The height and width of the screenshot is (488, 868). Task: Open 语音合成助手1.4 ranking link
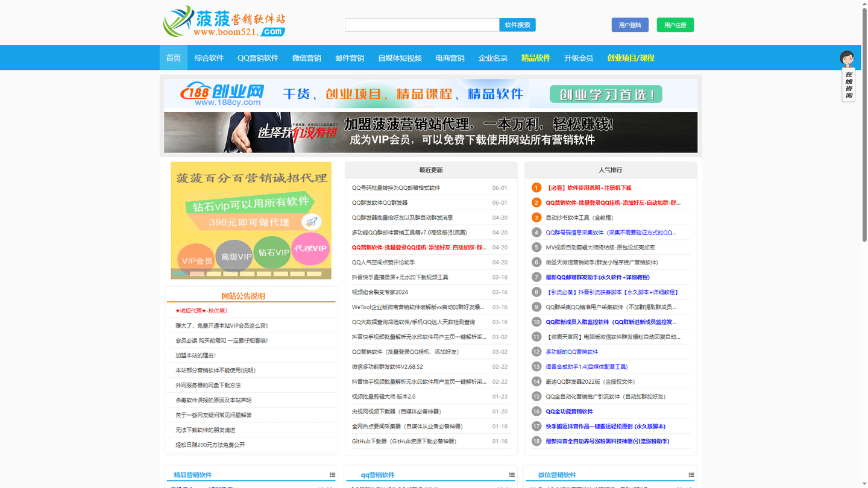pyautogui.click(x=587, y=367)
